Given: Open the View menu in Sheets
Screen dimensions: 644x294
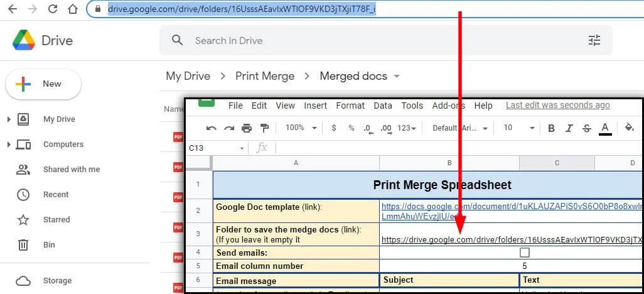Looking at the screenshot, I should coord(286,106).
